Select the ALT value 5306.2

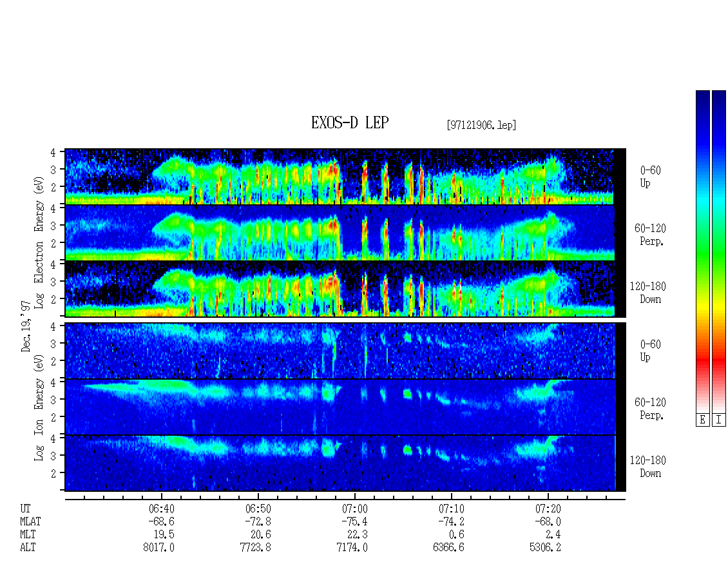(545, 548)
